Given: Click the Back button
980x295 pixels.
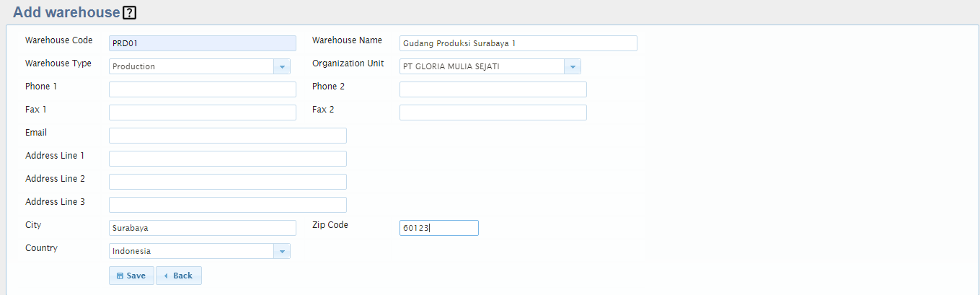Looking at the screenshot, I should pyautogui.click(x=179, y=276).
